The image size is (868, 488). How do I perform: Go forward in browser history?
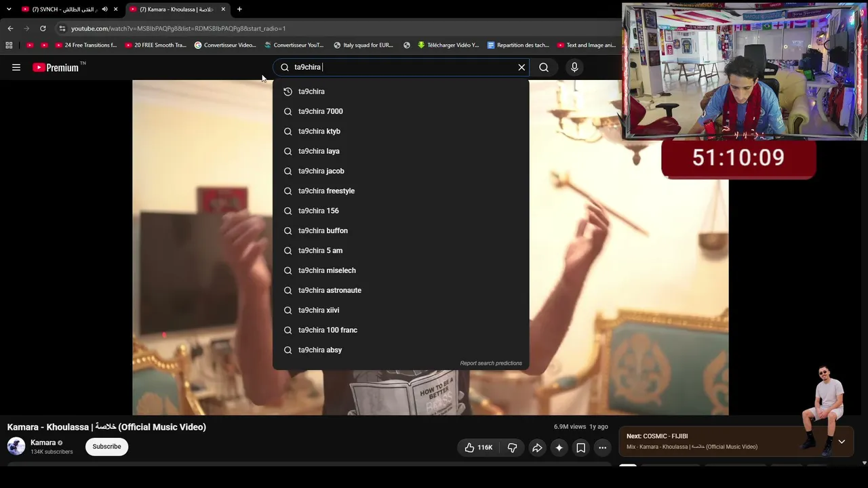coord(26,28)
